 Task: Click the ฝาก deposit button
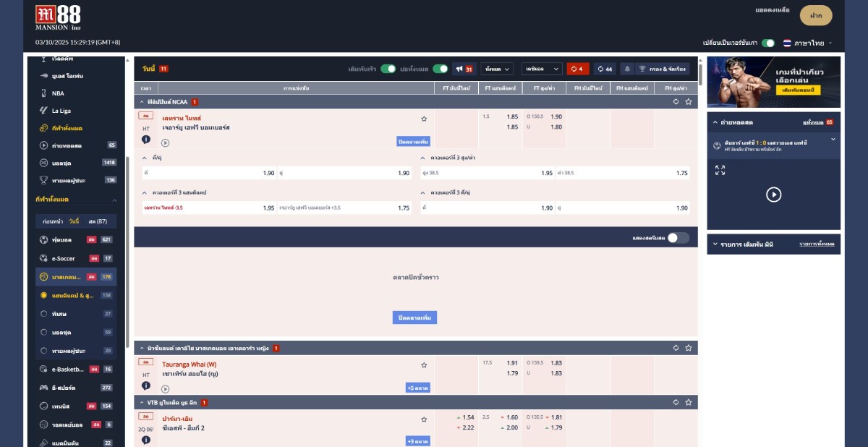click(x=816, y=15)
